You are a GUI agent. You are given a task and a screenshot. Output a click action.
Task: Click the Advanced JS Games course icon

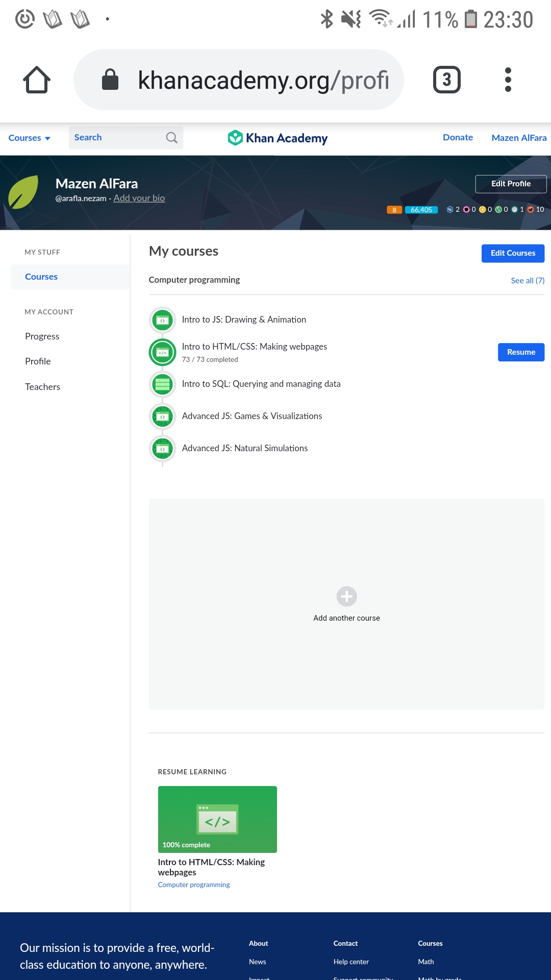[x=162, y=416]
